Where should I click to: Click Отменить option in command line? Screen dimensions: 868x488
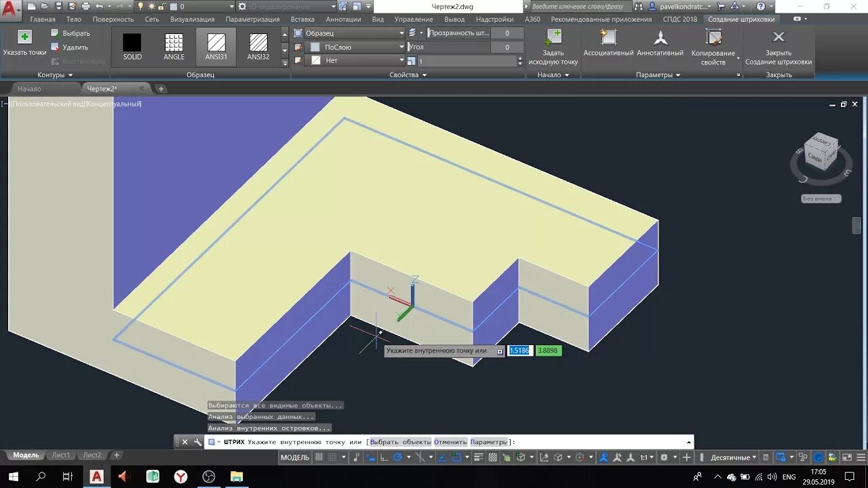coord(450,442)
